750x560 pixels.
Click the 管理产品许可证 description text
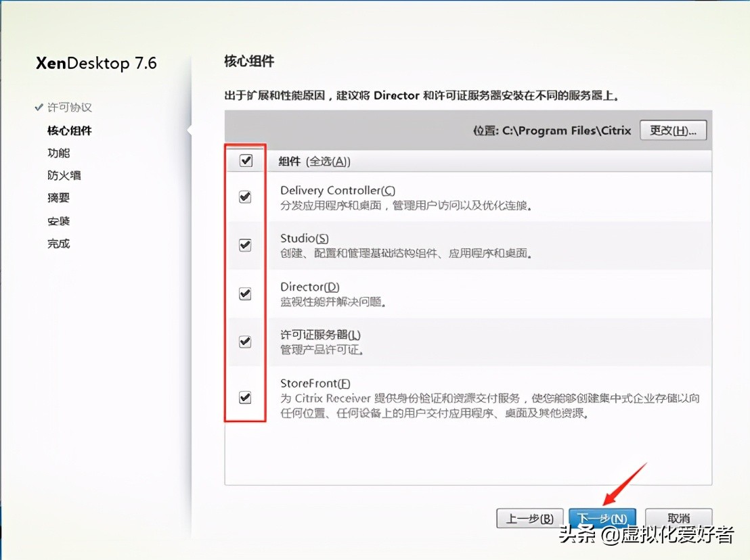(x=322, y=350)
